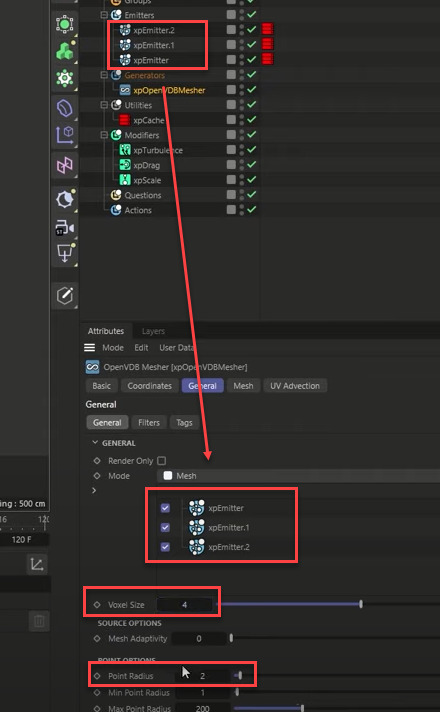Click the Max Point Radius slider handle
This screenshot has width=440, height=712.
coord(302,708)
